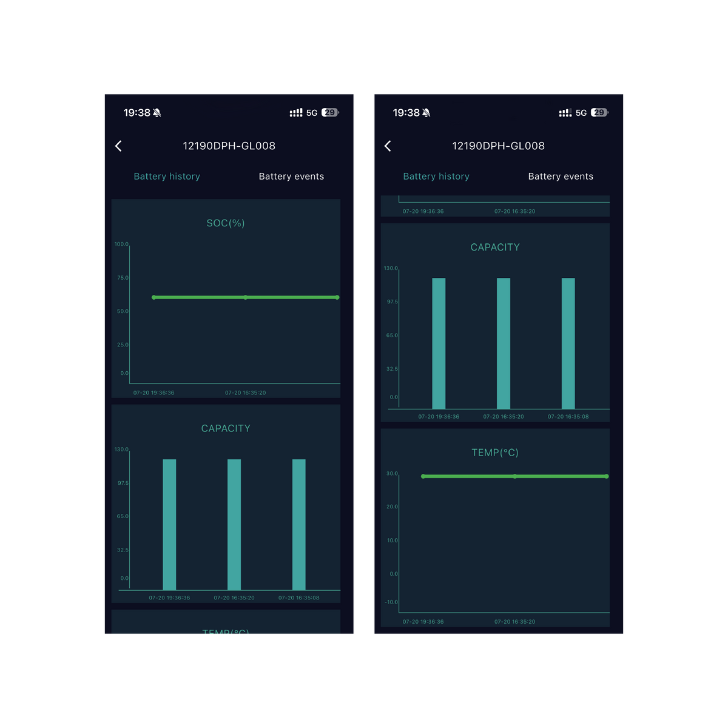Tap the -10.0 axis label on TEMP chart
Image resolution: width=728 pixels, height=728 pixels.
pyautogui.click(x=391, y=602)
